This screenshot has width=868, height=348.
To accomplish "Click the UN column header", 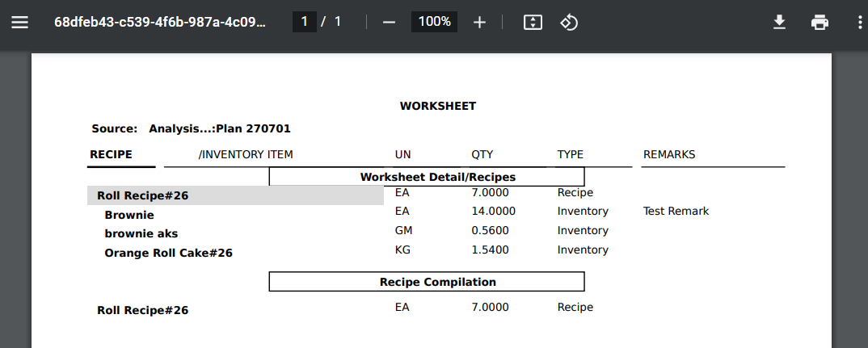I will coord(403,154).
